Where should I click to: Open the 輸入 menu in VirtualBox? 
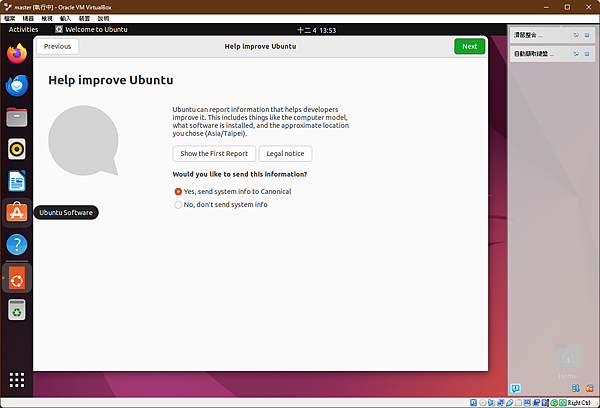pyautogui.click(x=65, y=18)
